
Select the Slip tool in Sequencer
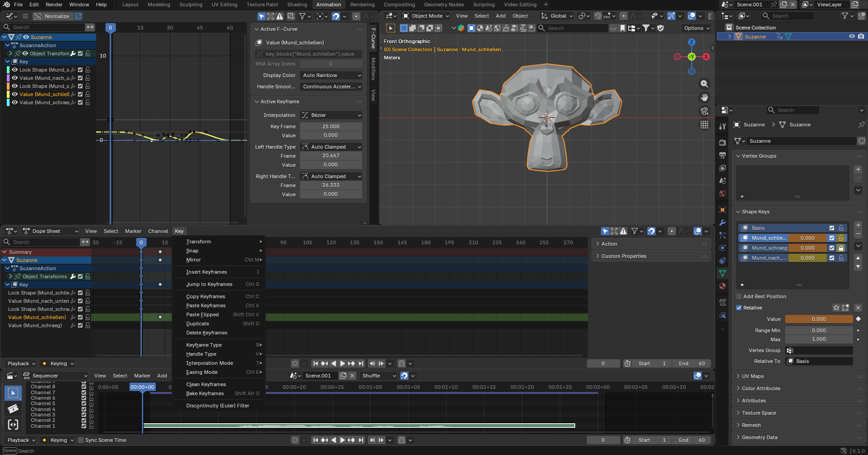[x=13, y=425]
